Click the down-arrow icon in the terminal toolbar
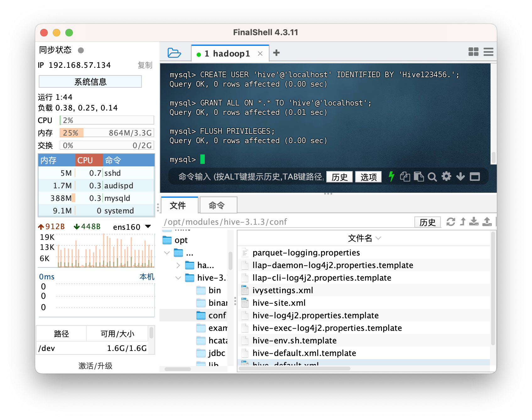Viewport: 532px width, 420px height. tap(460, 176)
